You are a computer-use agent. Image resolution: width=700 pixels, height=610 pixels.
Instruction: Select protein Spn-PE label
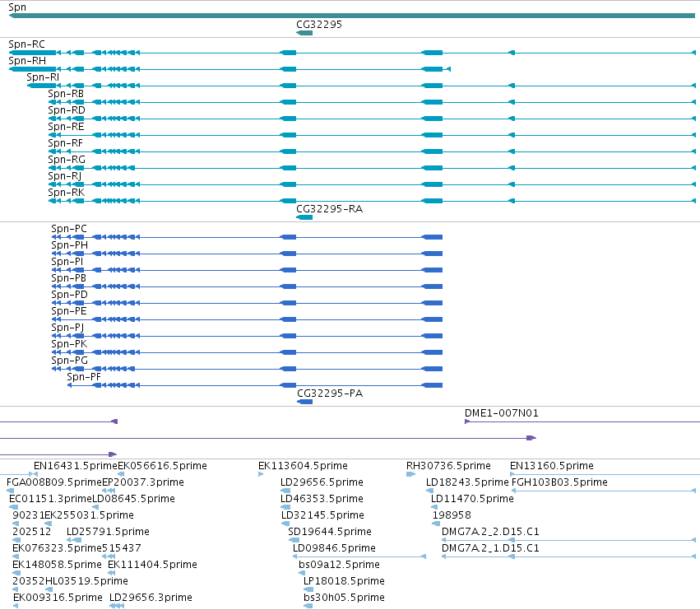(69, 311)
